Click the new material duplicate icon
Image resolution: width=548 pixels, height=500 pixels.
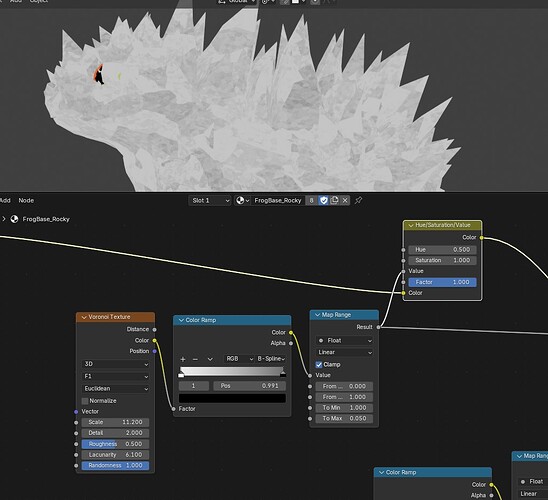click(x=334, y=200)
